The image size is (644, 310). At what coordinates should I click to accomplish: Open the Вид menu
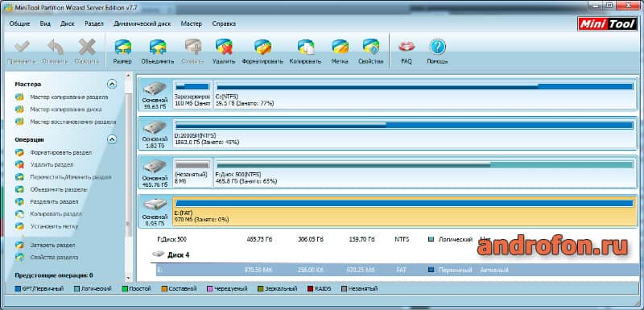pyautogui.click(x=45, y=24)
